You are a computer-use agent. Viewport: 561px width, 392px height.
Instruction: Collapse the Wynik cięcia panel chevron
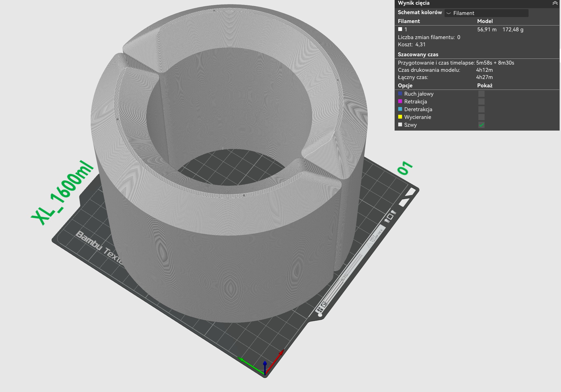point(555,3)
